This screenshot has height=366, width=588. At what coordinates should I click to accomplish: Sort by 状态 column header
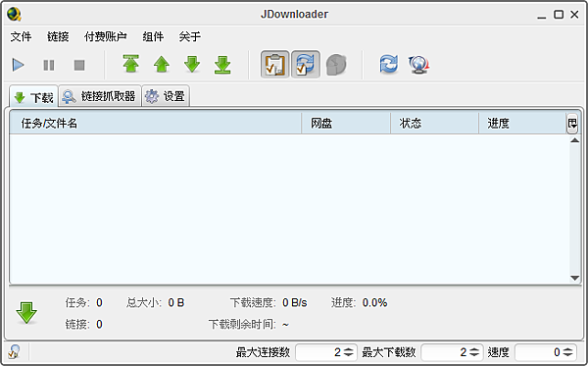pyautogui.click(x=434, y=123)
